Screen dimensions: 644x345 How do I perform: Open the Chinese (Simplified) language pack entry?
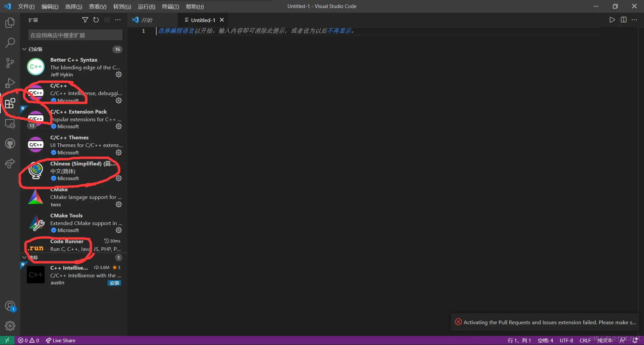(74, 171)
